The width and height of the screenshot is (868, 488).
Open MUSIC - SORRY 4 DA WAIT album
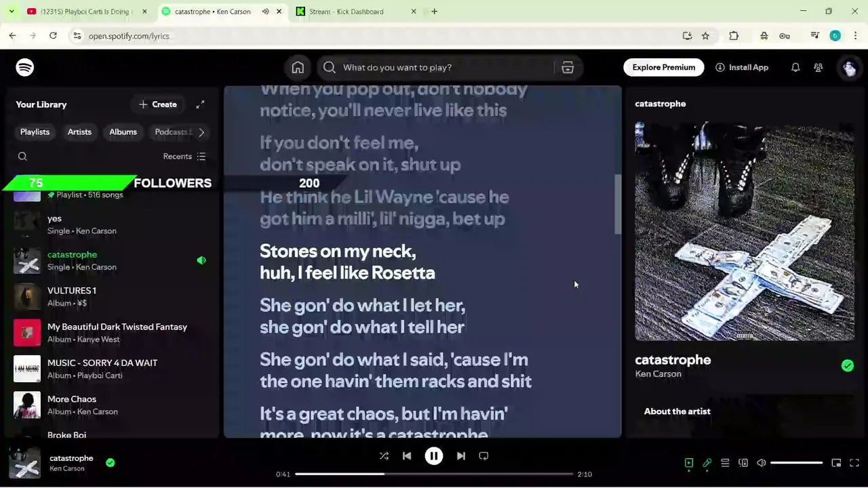[x=111, y=369]
